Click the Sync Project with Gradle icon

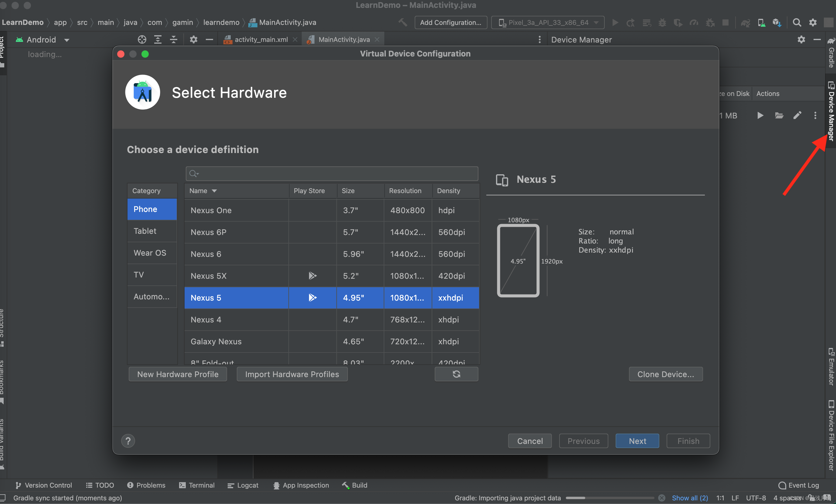click(745, 22)
